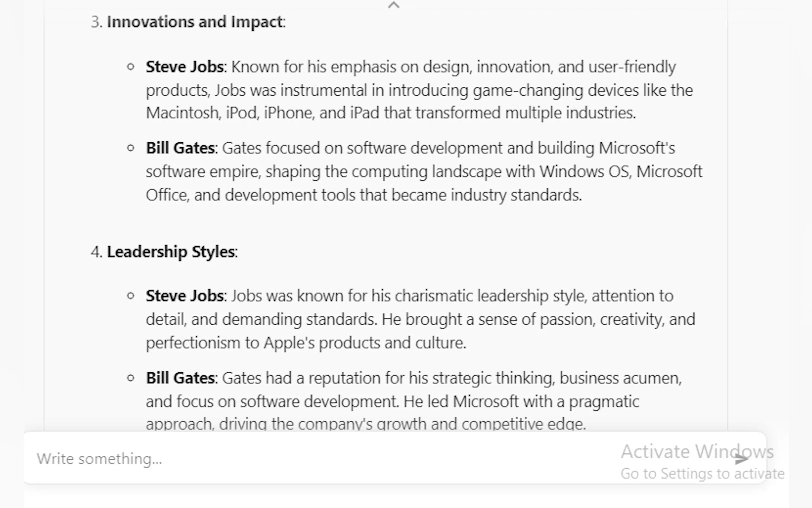Click bold 'Steve Jobs' under Leadership Styles
Screen dimensions: 812x508
pos(185,296)
